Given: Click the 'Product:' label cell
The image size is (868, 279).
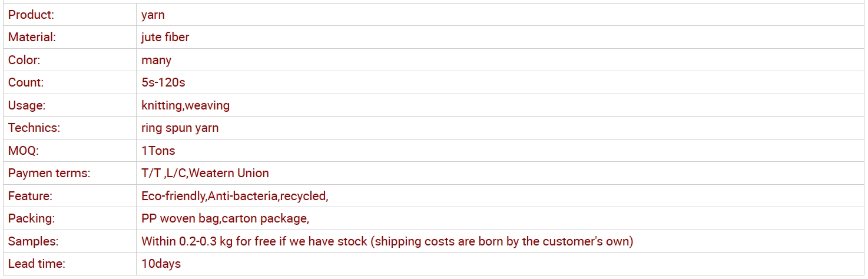Looking at the screenshot, I should [x=69, y=15].
